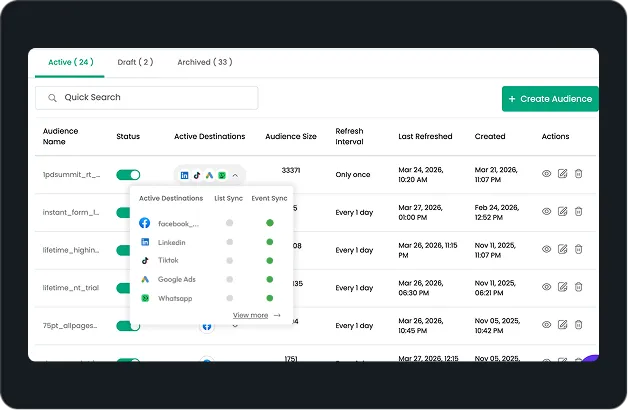Click the Refresh Interval column header
The image size is (628, 410).
click(x=349, y=137)
